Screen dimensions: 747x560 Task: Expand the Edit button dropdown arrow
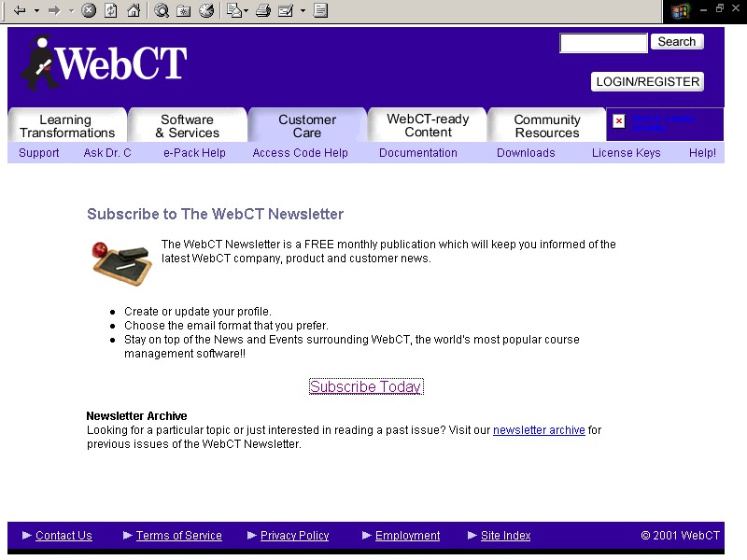303,11
